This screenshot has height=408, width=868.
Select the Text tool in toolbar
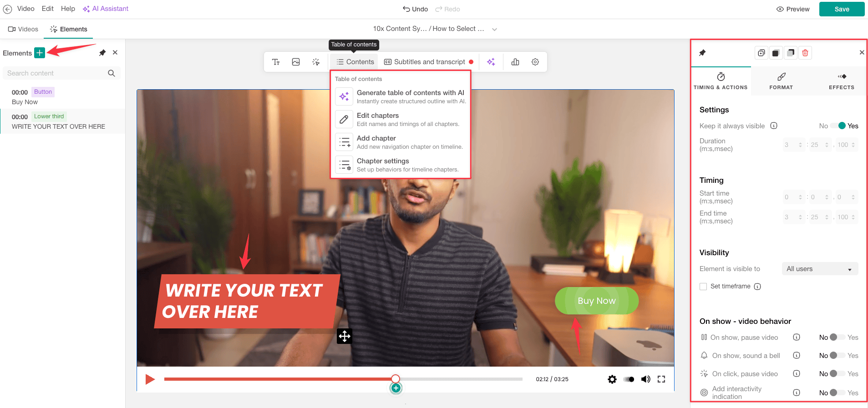click(276, 62)
